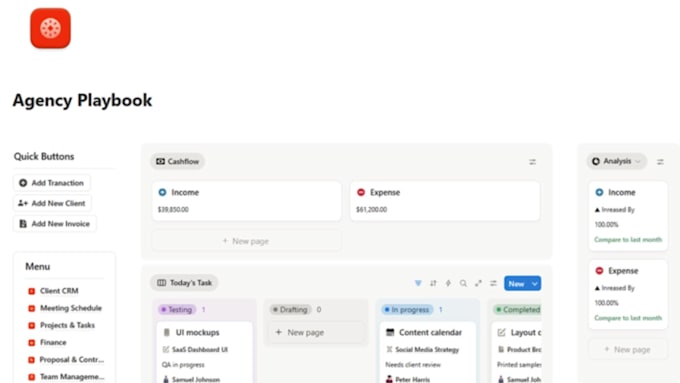680x383 pixels.
Task: Click the Quick Buttons heading
Action: click(x=44, y=157)
